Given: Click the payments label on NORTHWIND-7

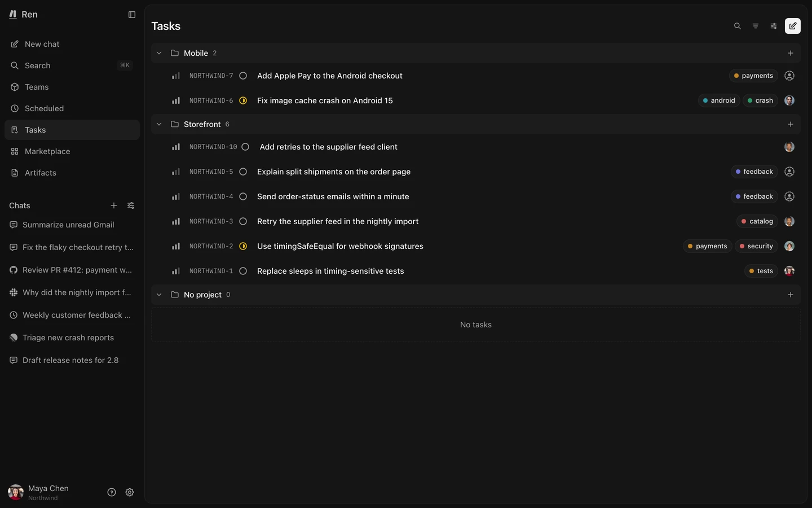Looking at the screenshot, I should (x=753, y=76).
